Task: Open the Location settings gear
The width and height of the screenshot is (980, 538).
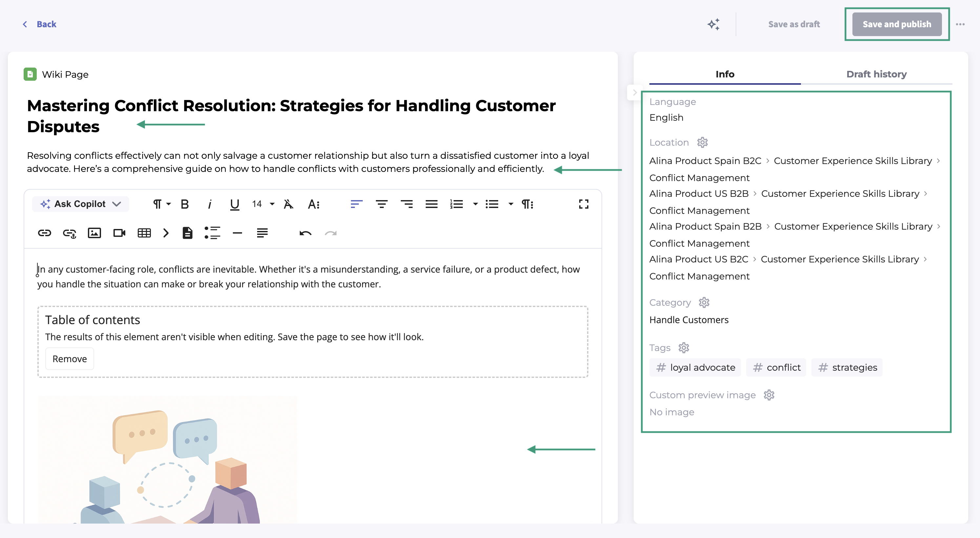Action: coord(702,142)
